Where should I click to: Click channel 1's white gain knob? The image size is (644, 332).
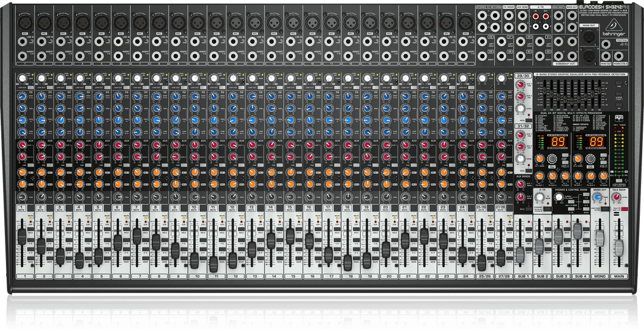point(23,78)
